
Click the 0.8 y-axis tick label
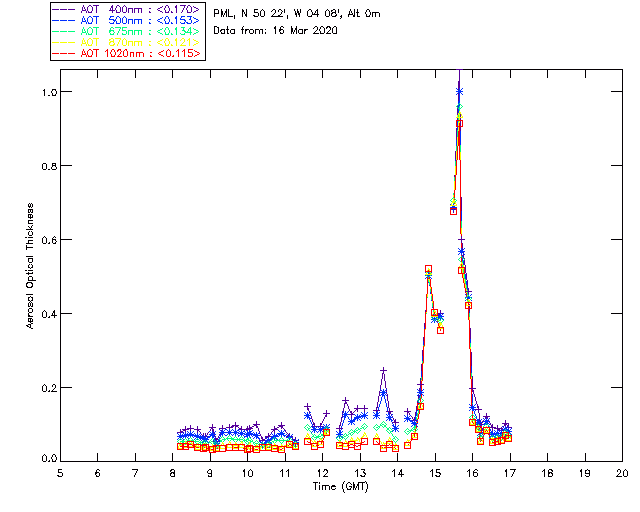49,166
